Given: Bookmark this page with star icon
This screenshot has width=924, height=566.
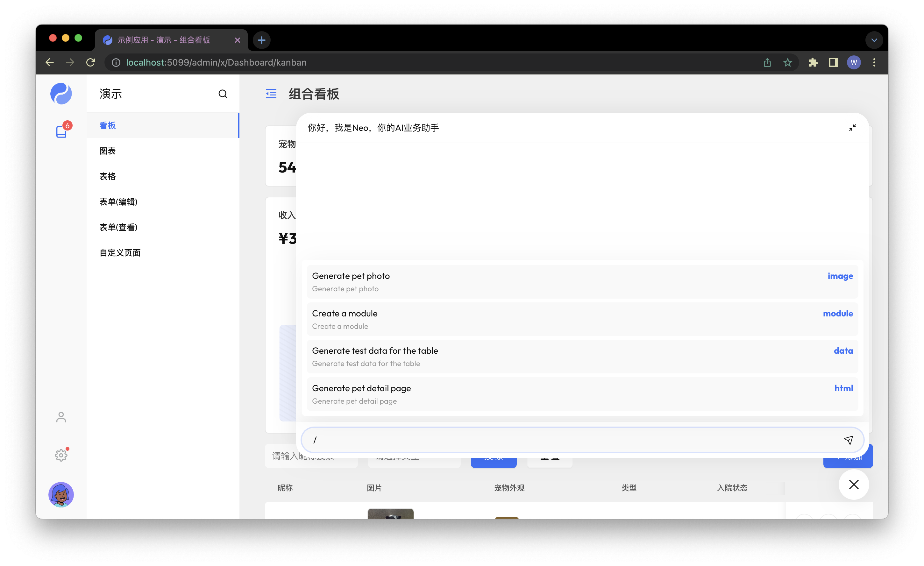Looking at the screenshot, I should pos(787,63).
